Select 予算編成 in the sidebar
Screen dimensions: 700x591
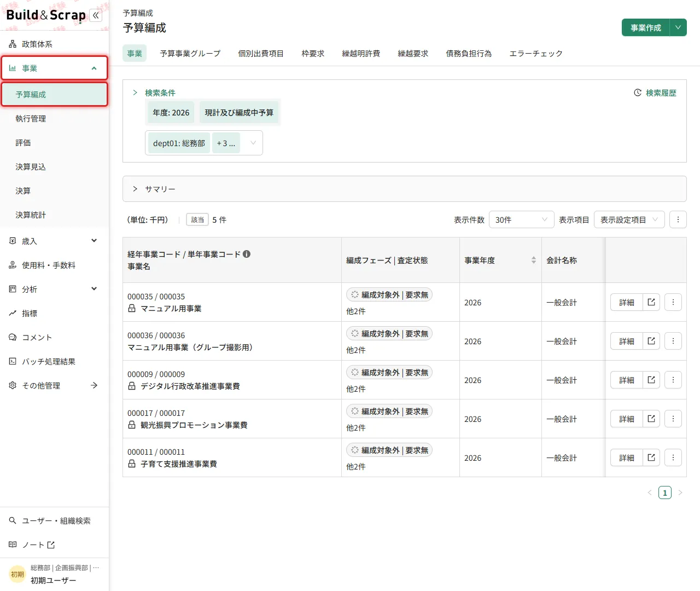click(x=55, y=95)
